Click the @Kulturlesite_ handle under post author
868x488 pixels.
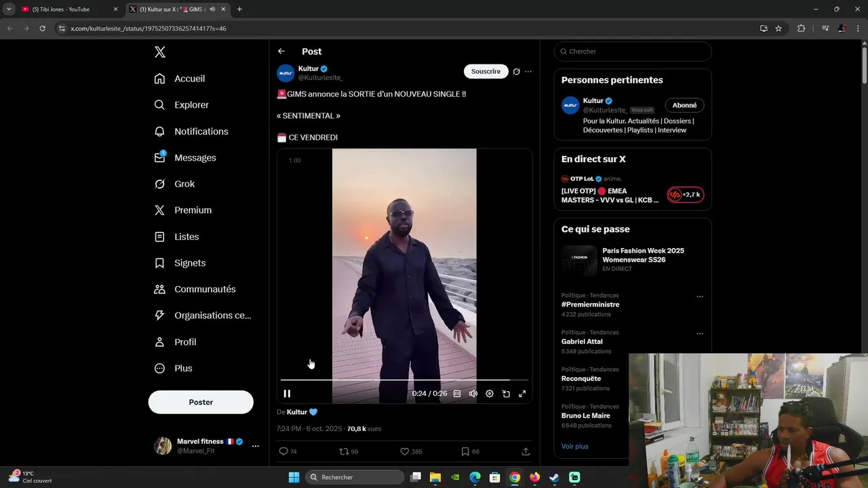click(x=321, y=78)
